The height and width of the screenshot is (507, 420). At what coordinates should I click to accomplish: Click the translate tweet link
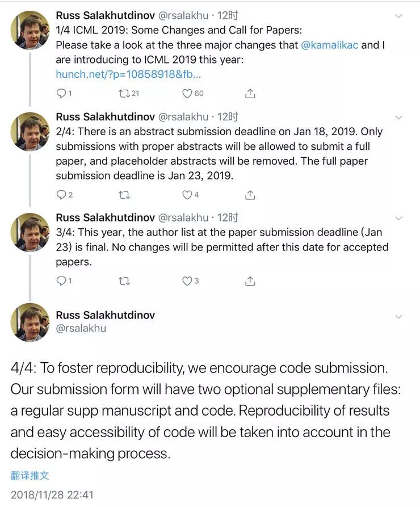pyautogui.click(x=30, y=475)
